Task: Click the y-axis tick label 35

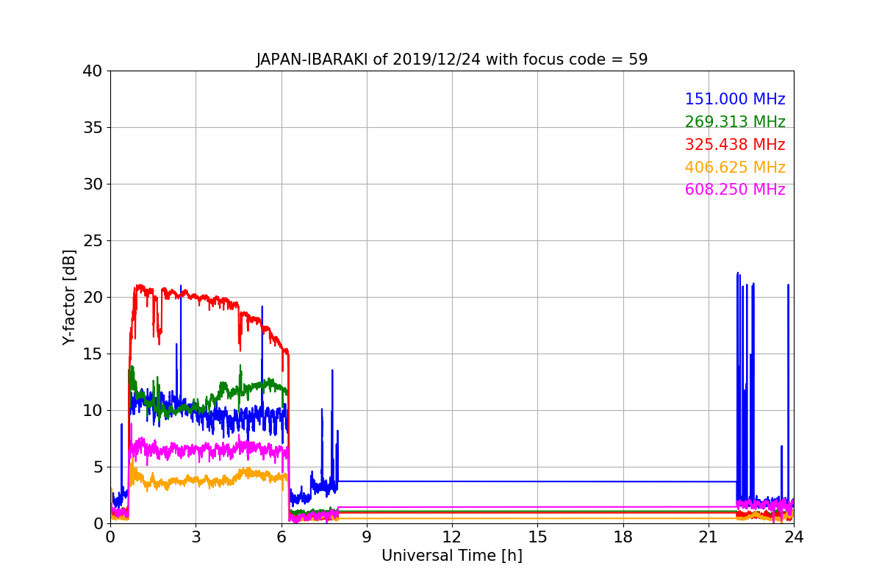Action: pyautogui.click(x=92, y=128)
